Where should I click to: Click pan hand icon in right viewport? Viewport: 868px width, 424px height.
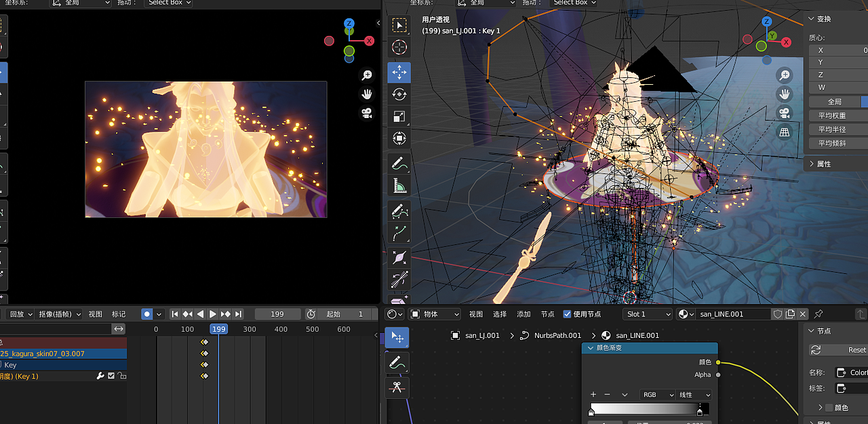[x=785, y=94]
